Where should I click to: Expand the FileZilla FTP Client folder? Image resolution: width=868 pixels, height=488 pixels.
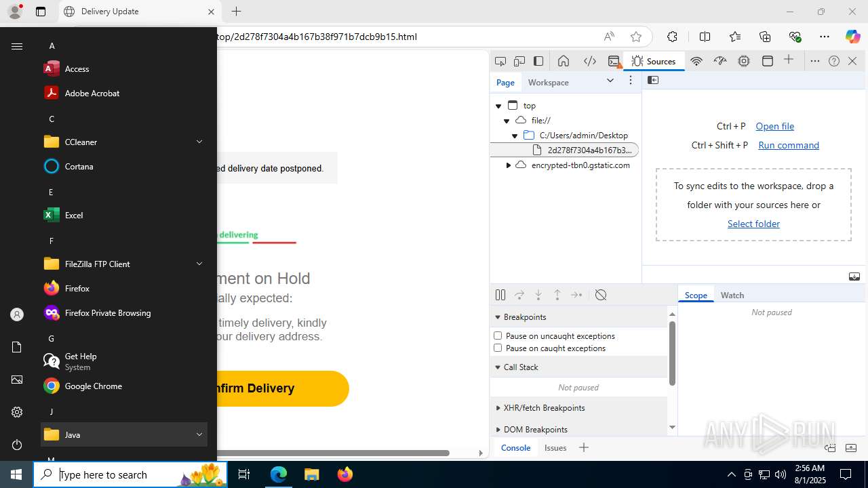click(x=123, y=264)
